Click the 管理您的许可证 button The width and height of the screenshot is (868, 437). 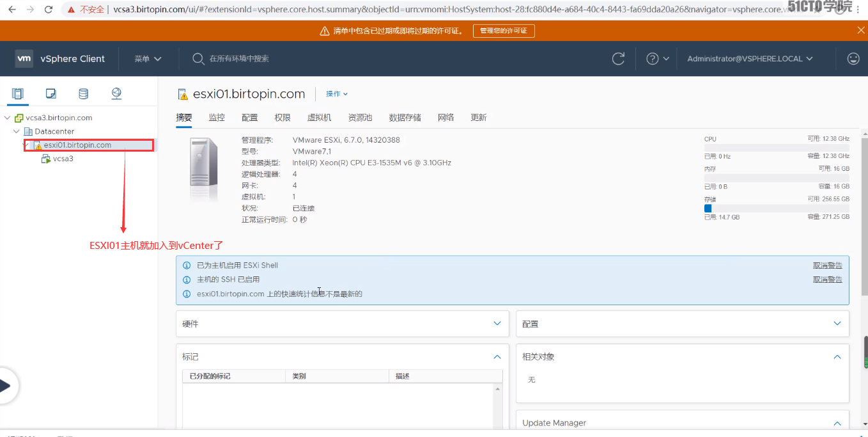(x=504, y=31)
